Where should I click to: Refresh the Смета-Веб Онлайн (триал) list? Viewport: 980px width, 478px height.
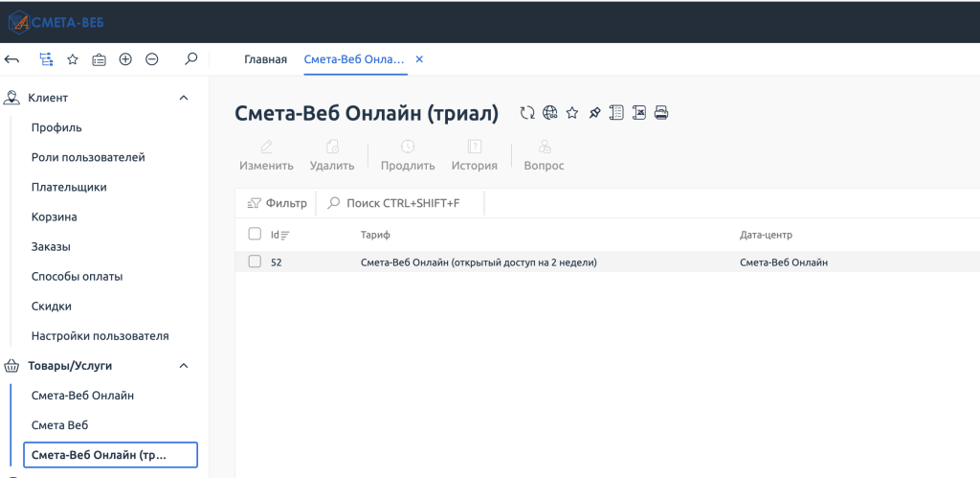click(x=528, y=113)
